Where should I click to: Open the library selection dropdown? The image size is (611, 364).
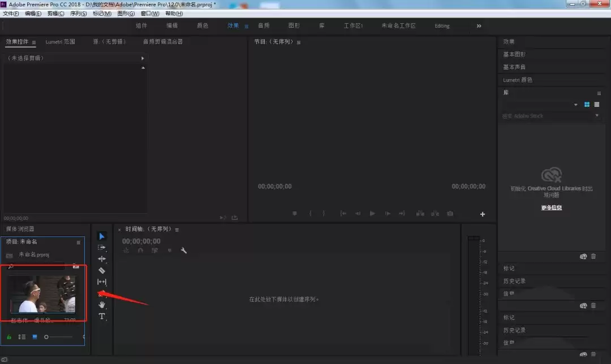click(x=575, y=105)
